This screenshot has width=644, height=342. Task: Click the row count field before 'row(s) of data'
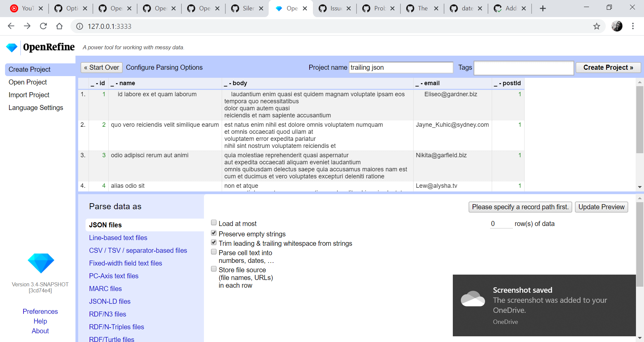(x=501, y=224)
